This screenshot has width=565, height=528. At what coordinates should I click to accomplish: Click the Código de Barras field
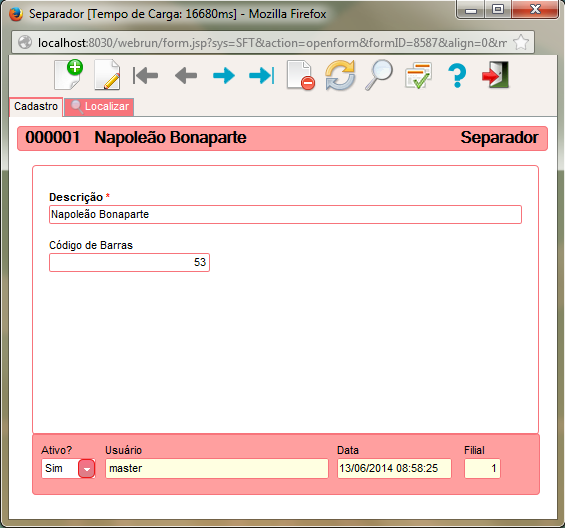pos(129,262)
